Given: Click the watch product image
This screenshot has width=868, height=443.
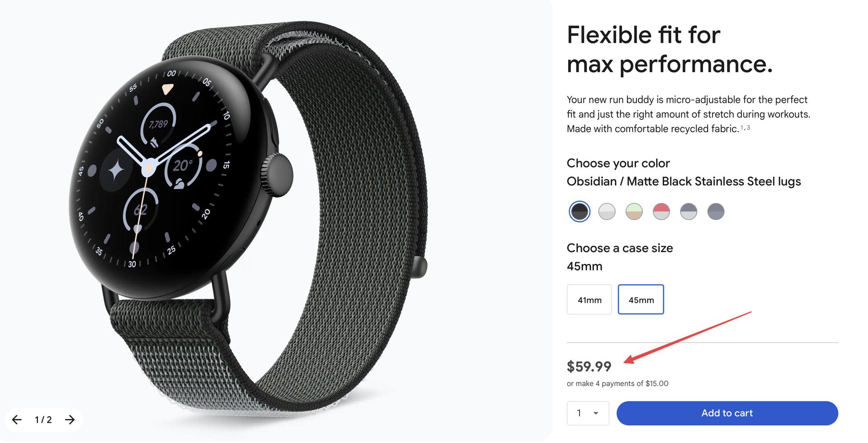Looking at the screenshot, I should pyautogui.click(x=249, y=217).
